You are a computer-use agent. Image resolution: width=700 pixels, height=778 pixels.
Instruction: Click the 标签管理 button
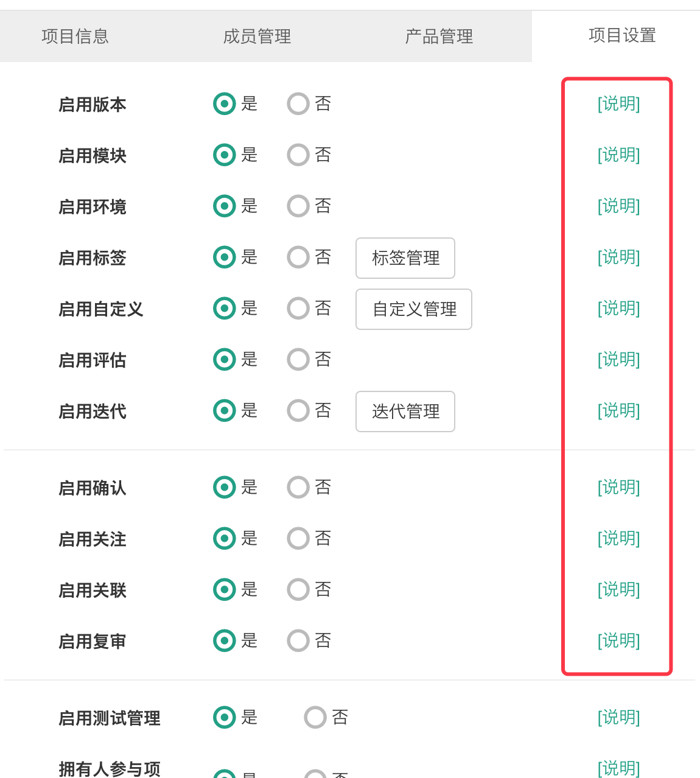pyautogui.click(x=405, y=258)
